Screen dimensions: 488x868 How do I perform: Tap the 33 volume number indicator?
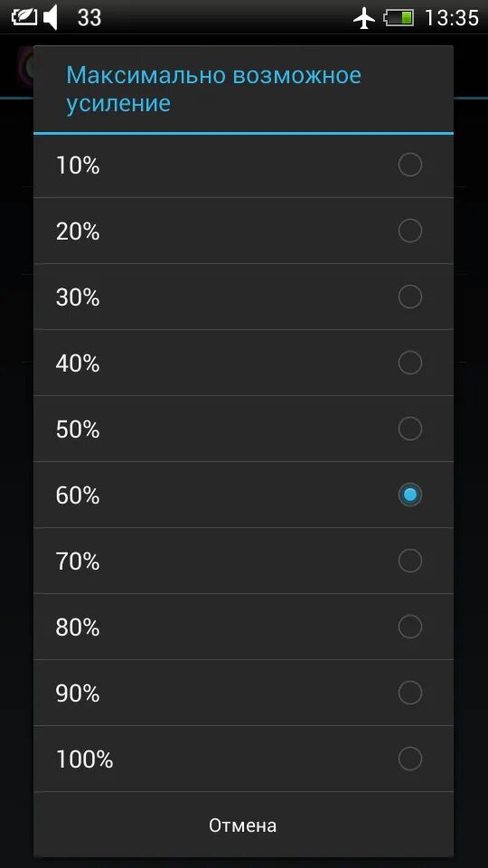click(89, 18)
